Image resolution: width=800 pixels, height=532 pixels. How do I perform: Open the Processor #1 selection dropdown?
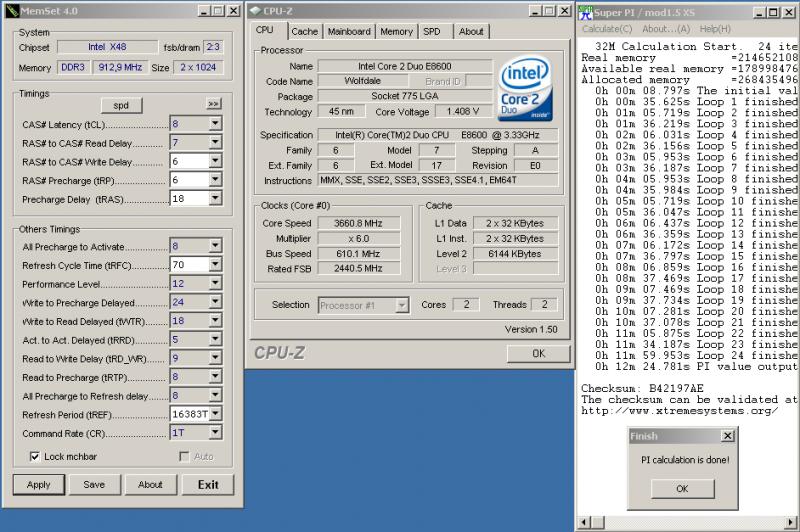pos(402,305)
